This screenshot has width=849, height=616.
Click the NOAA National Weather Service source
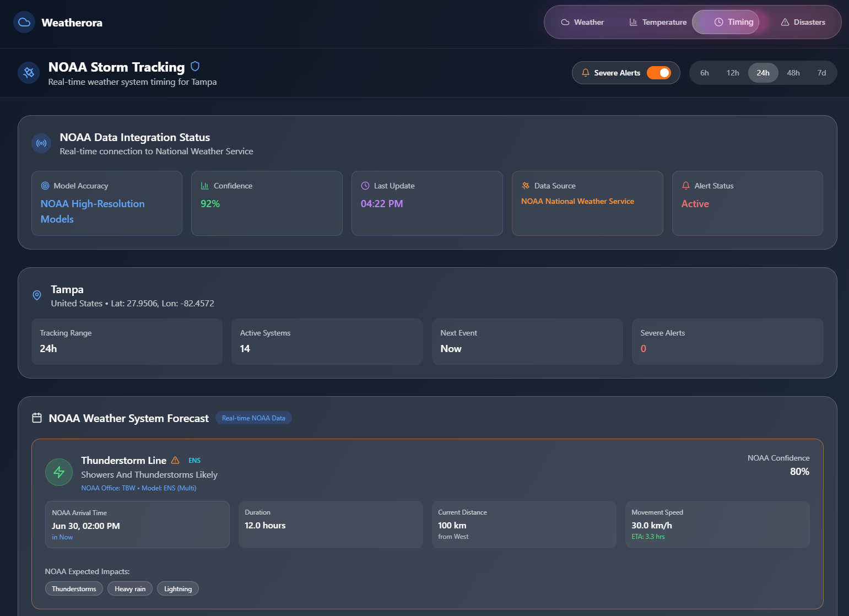click(577, 202)
